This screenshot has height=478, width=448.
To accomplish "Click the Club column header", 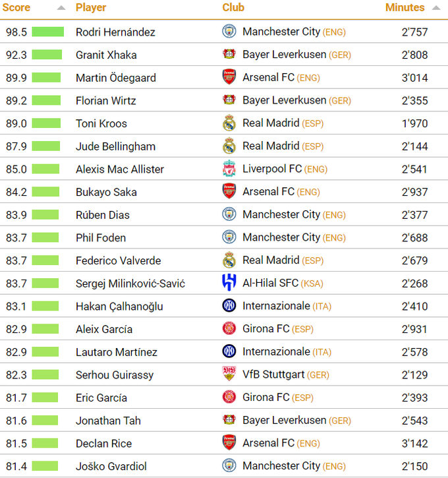I will tap(233, 8).
